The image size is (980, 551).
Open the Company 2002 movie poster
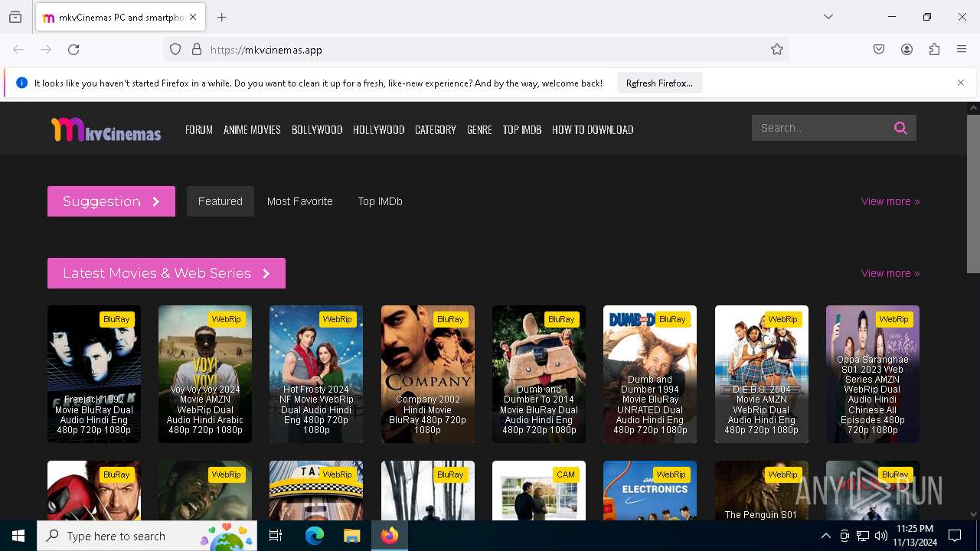[x=428, y=374]
